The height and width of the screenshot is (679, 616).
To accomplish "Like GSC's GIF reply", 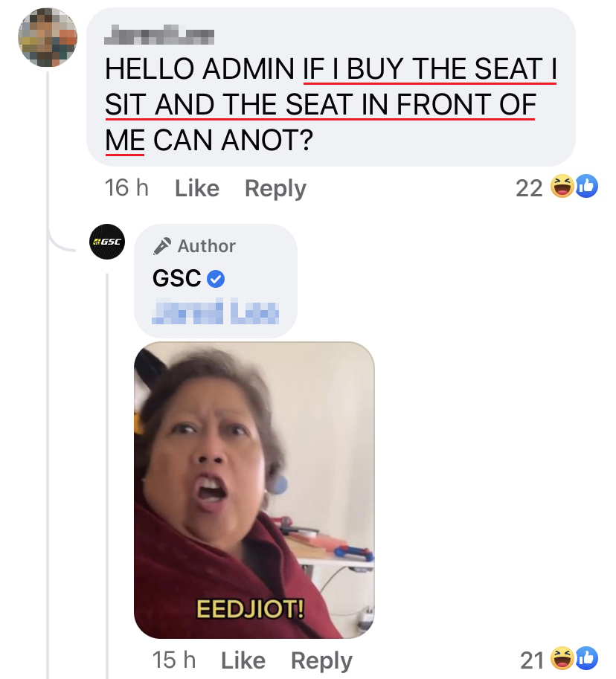I will pos(243,660).
